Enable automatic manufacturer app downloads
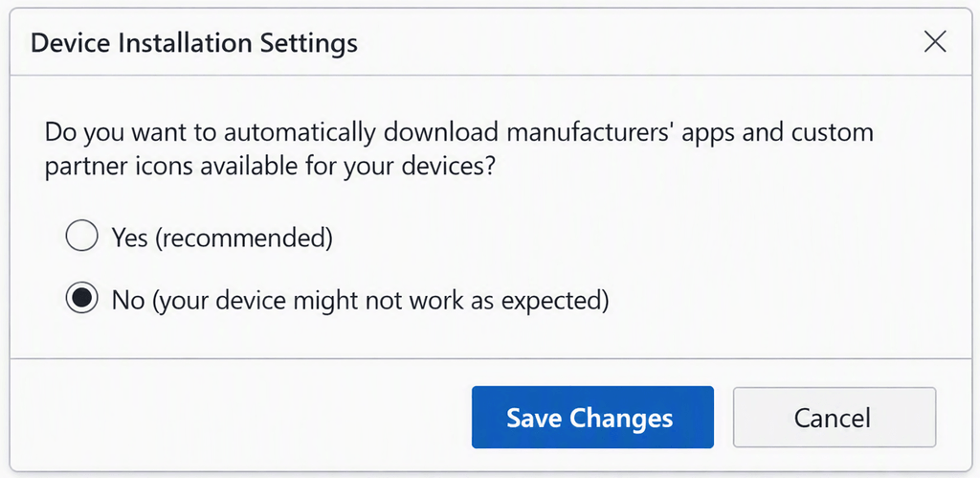The width and height of the screenshot is (980, 478). click(82, 236)
